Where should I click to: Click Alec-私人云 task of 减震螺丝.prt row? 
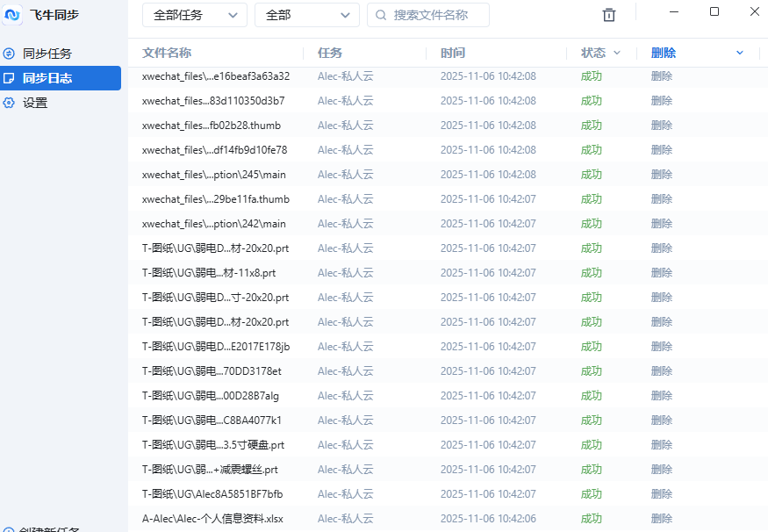[345, 470]
